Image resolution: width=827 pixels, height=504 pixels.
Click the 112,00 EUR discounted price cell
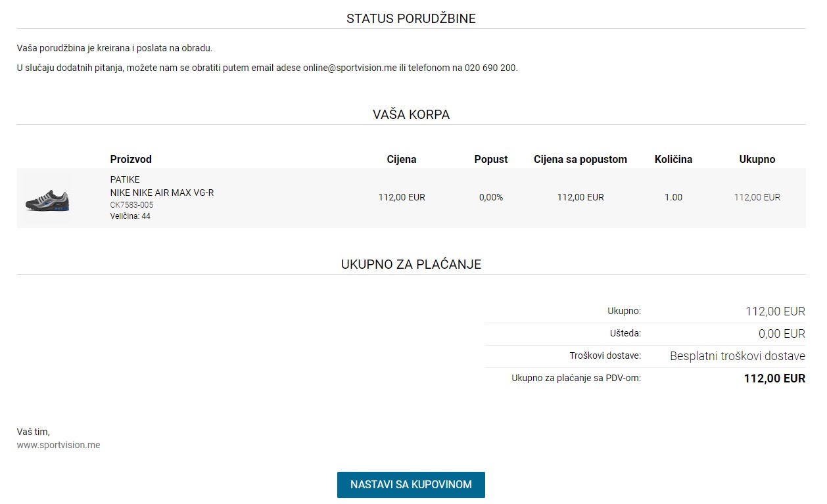pyautogui.click(x=580, y=197)
